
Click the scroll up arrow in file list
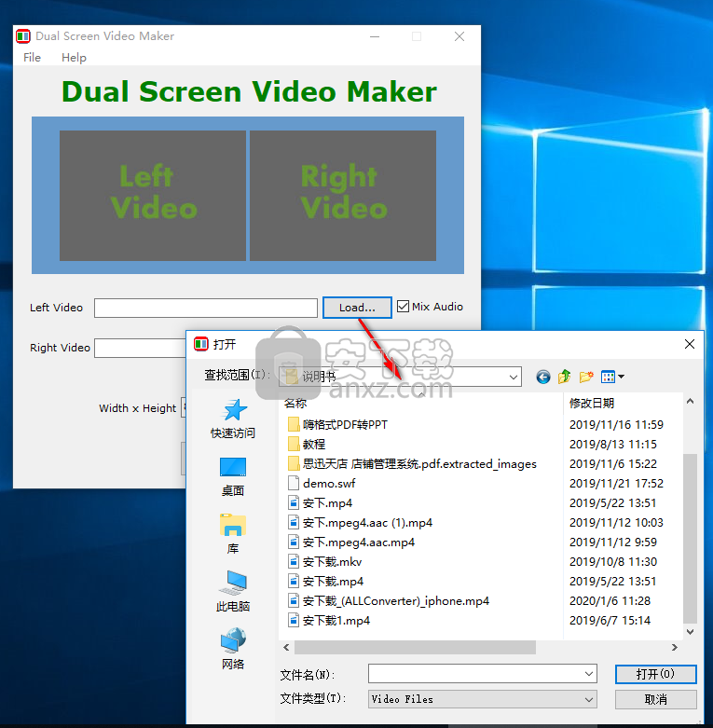coord(690,401)
